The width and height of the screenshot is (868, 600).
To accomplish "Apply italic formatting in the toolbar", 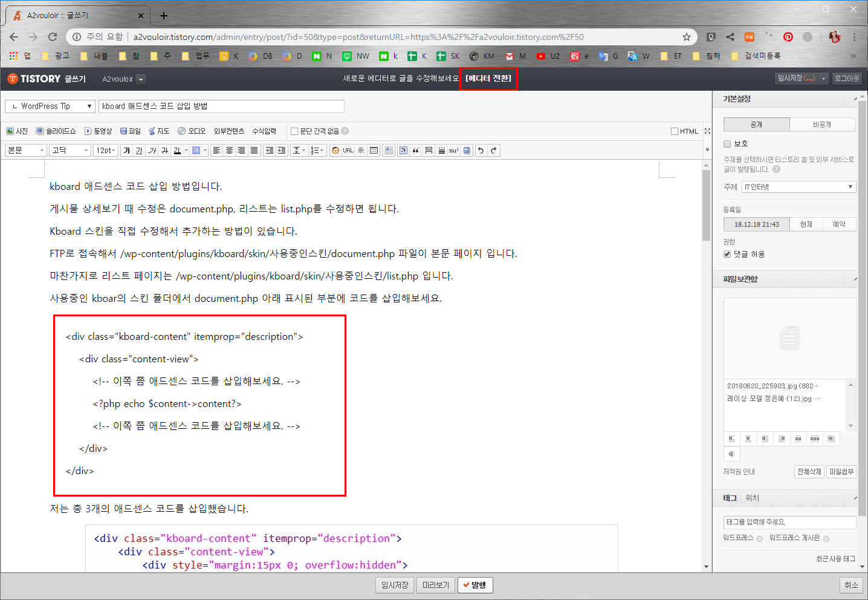I will point(152,151).
